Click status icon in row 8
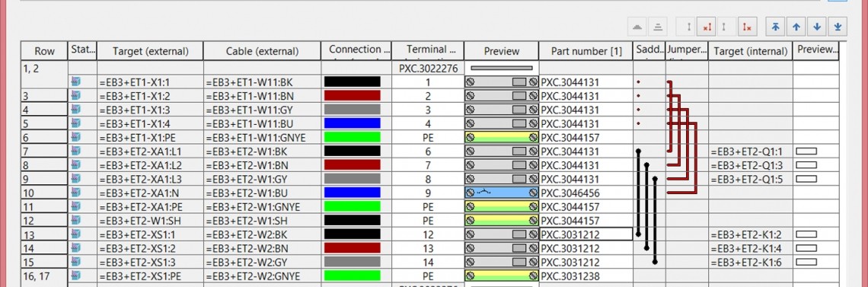Viewport: 868px width, 287px height. coord(76,164)
